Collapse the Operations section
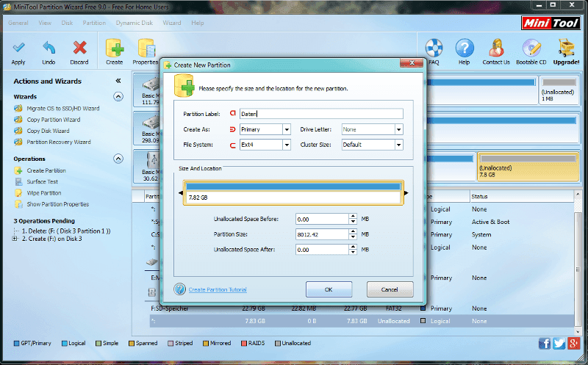The width and height of the screenshot is (588, 365). (118, 159)
